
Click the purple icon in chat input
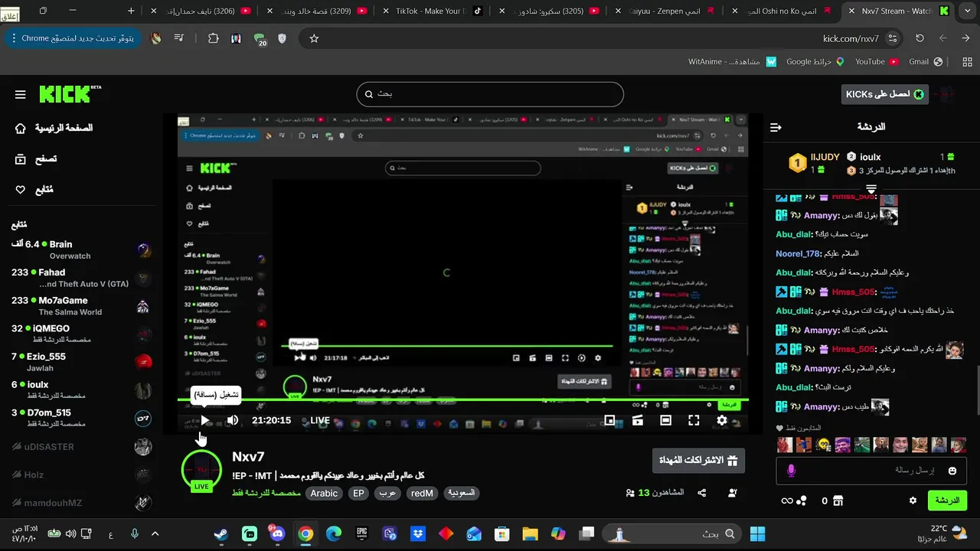(791, 471)
